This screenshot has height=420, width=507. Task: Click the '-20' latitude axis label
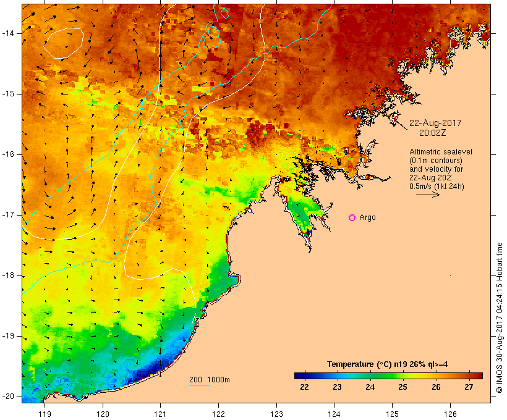[8, 397]
